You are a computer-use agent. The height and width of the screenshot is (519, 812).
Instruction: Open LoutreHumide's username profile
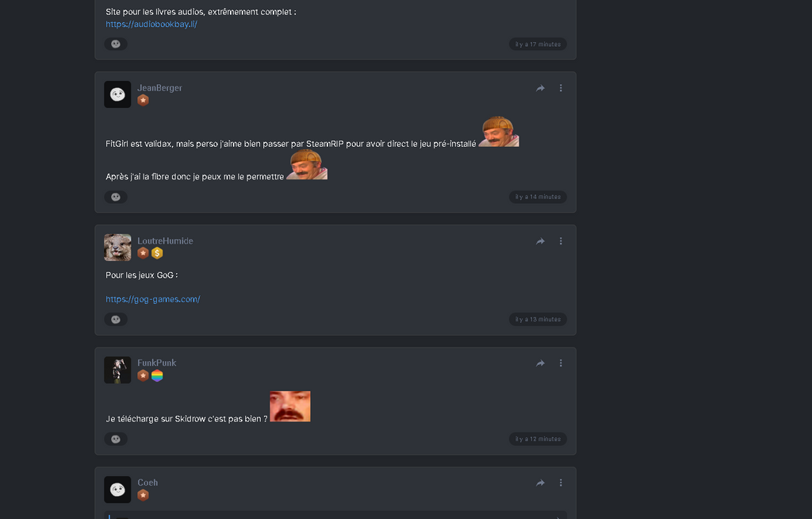click(x=165, y=241)
